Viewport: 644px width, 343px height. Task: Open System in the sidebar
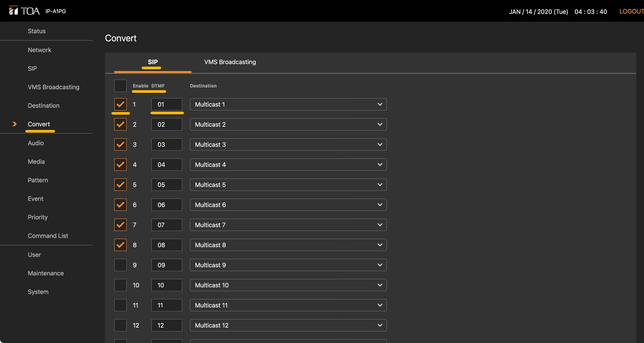pyautogui.click(x=38, y=292)
